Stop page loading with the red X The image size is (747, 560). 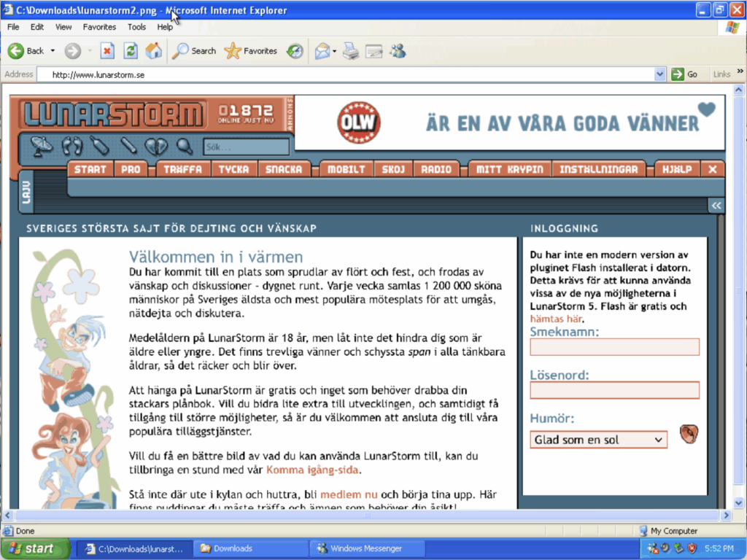pyautogui.click(x=107, y=50)
